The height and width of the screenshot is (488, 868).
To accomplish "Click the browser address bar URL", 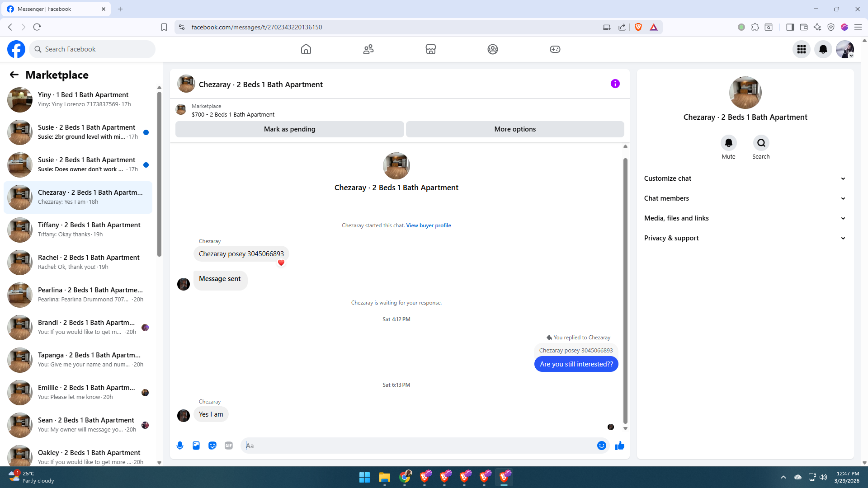I will (x=257, y=27).
